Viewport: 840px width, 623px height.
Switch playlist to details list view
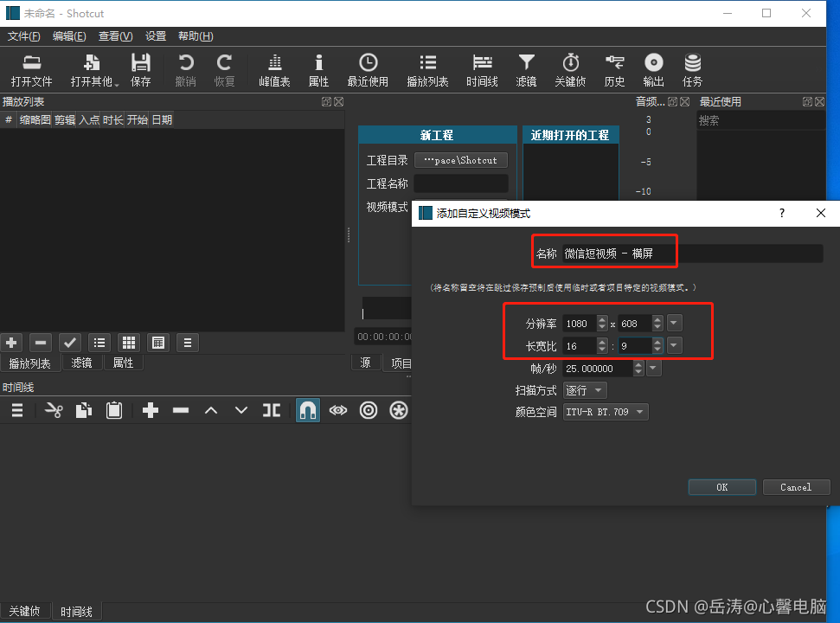tap(99, 343)
